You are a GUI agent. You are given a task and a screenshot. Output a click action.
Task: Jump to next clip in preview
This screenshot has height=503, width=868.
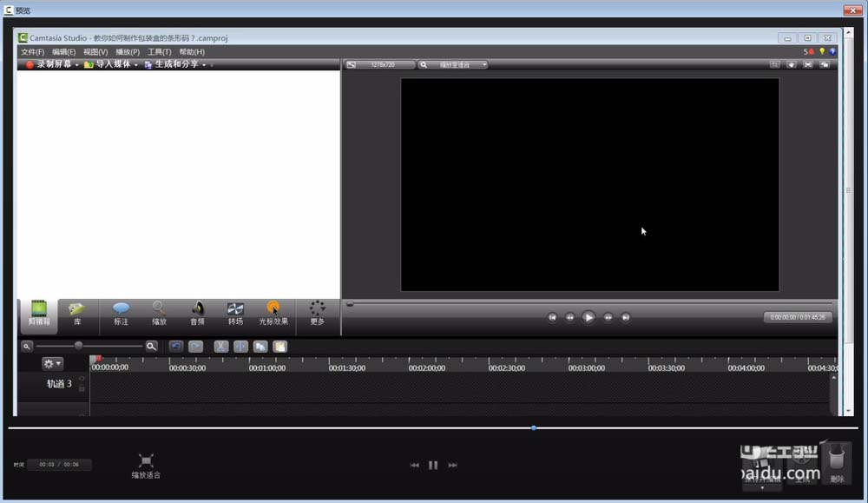point(626,317)
